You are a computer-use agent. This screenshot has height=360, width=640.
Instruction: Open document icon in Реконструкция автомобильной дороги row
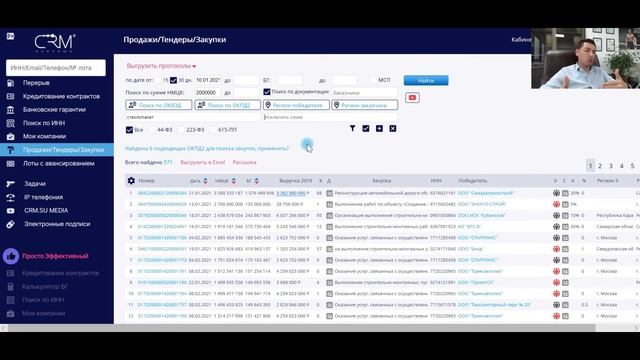329,193
